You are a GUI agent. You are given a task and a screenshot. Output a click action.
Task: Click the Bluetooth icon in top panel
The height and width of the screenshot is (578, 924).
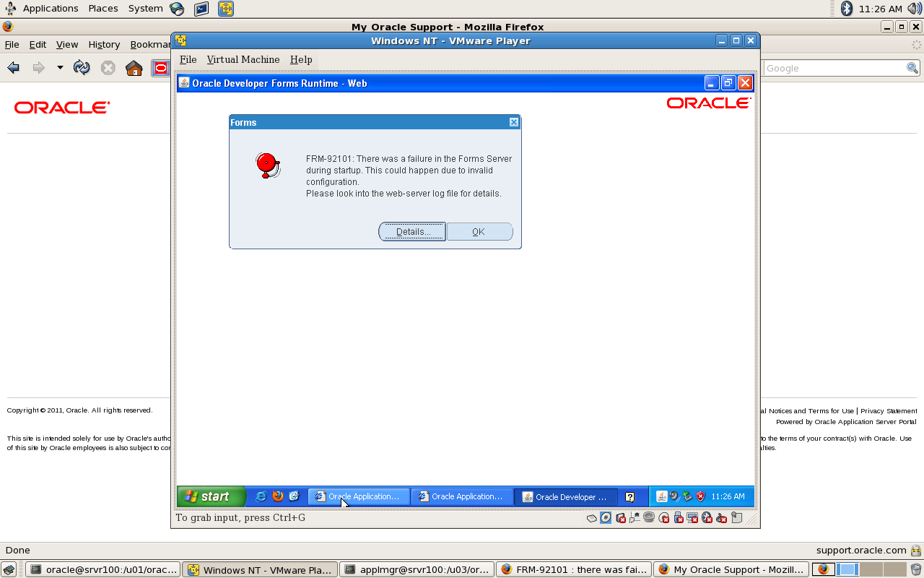(847, 9)
